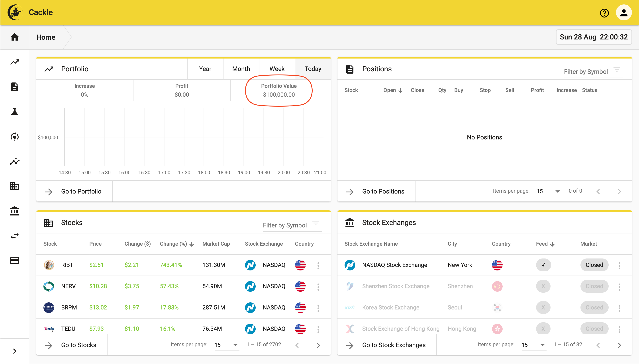
Task: Open the filter icon in Positions panel
Action: (617, 69)
